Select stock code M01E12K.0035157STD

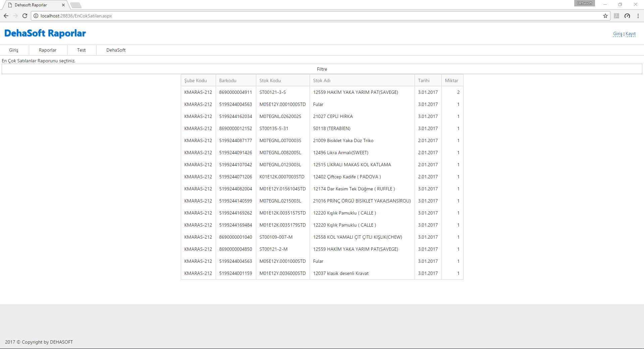click(x=282, y=213)
